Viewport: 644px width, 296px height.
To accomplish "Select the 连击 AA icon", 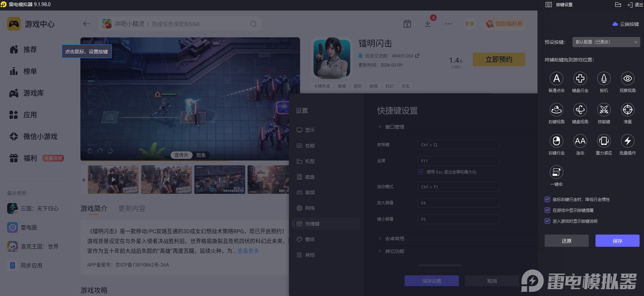I will coord(580,141).
